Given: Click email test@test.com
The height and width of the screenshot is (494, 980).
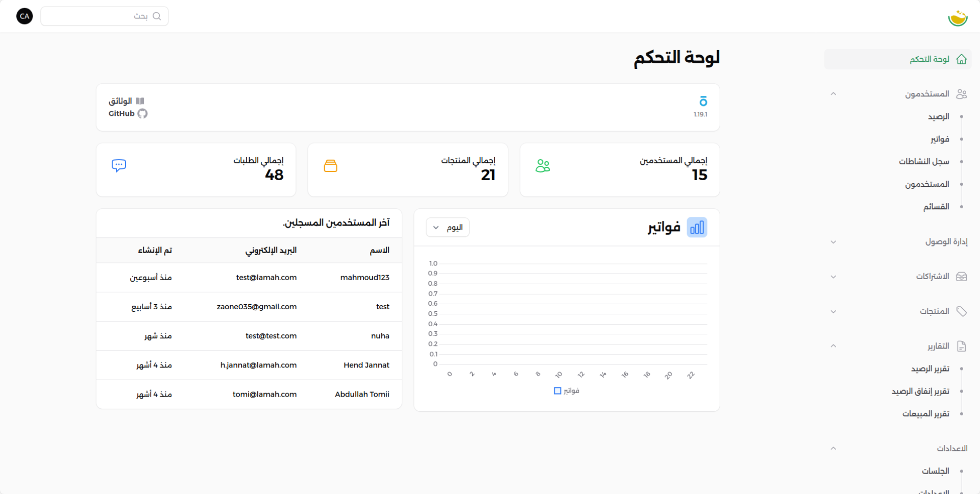Looking at the screenshot, I should click(x=271, y=336).
